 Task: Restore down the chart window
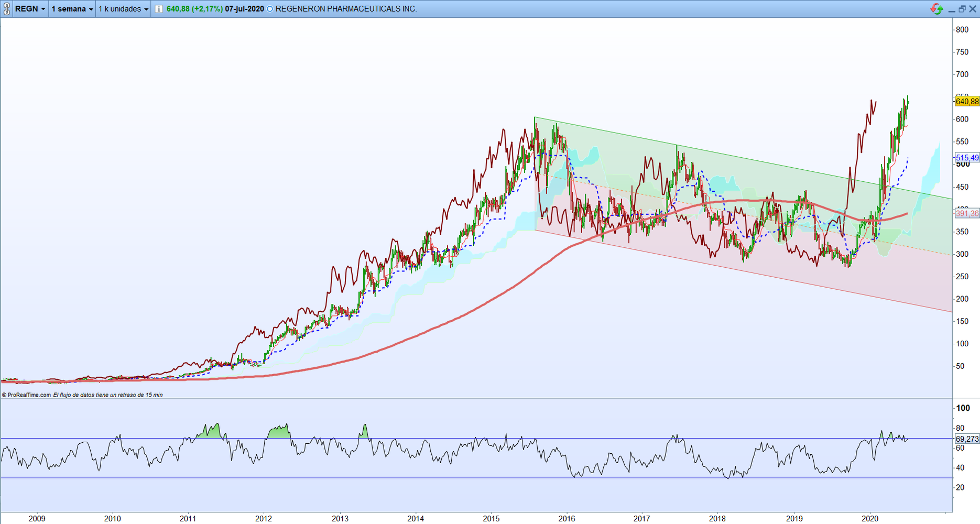click(x=962, y=9)
